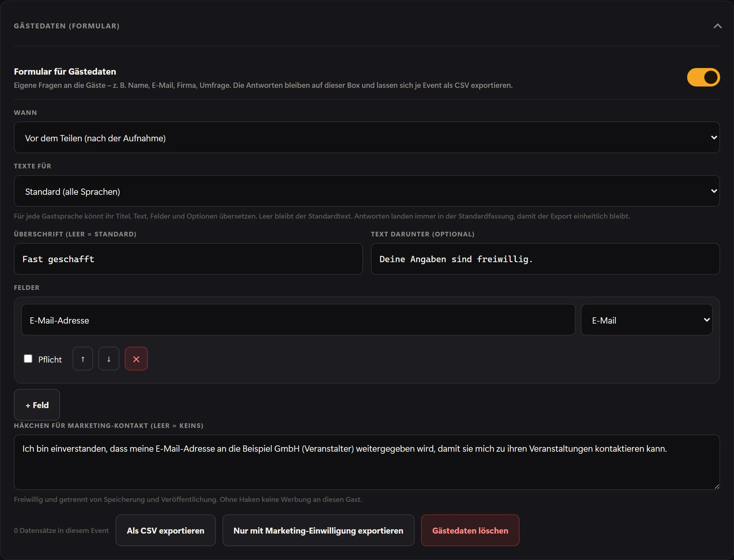This screenshot has width=734, height=560.
Task: Click the 'Formular für Gästedaten' heading
Action: pyautogui.click(x=65, y=72)
